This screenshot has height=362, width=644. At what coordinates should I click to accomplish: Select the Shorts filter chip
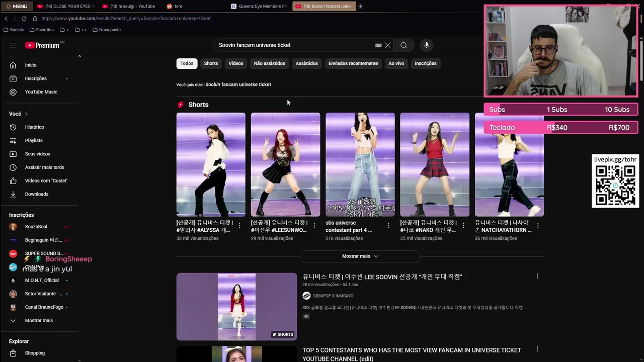211,63
